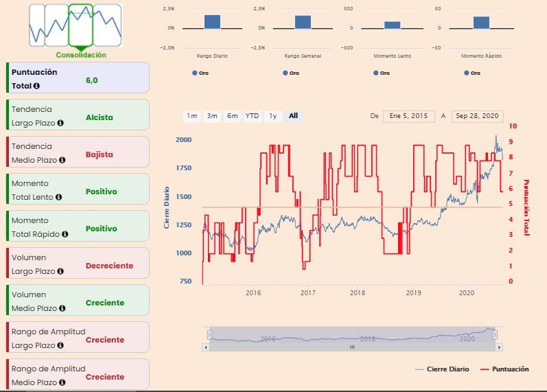
Task: Select the 3m range button
Action: [212, 116]
